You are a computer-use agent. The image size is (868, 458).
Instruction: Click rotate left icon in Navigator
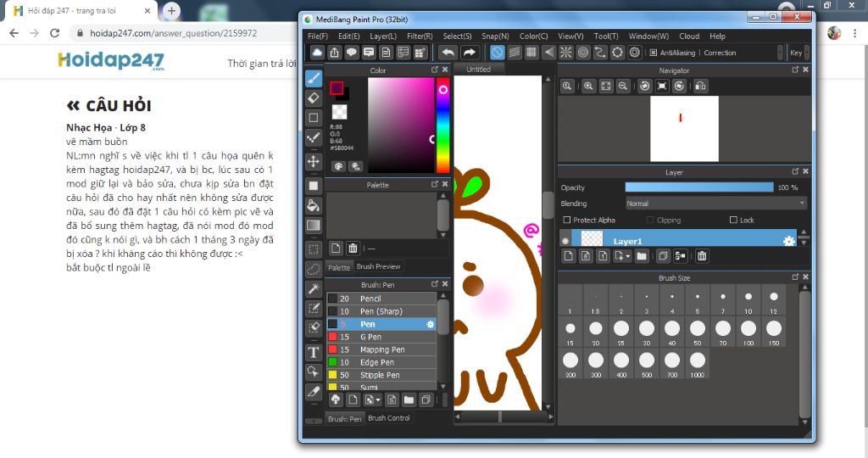pos(645,87)
